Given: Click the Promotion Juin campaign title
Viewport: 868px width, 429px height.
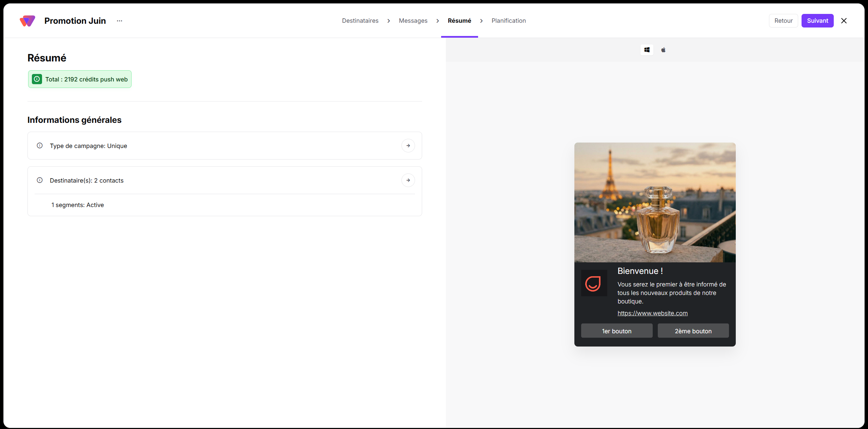Looking at the screenshot, I should point(75,21).
